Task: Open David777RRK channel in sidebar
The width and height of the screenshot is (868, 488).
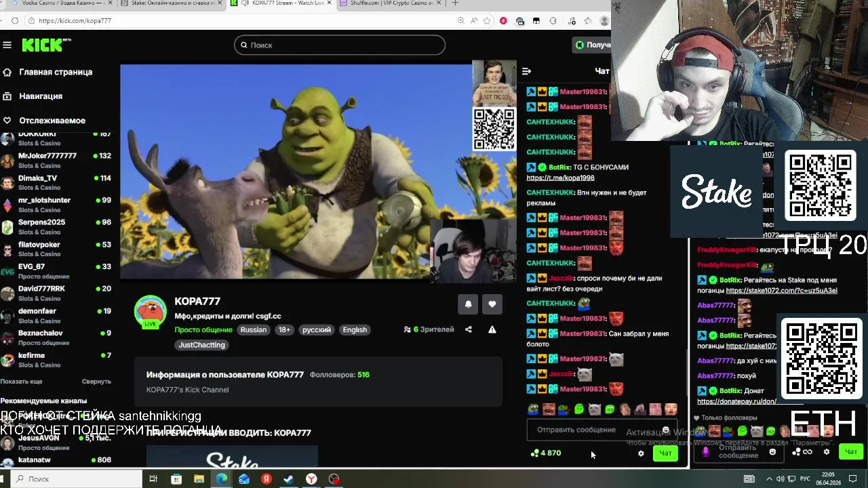Action: coord(56,293)
